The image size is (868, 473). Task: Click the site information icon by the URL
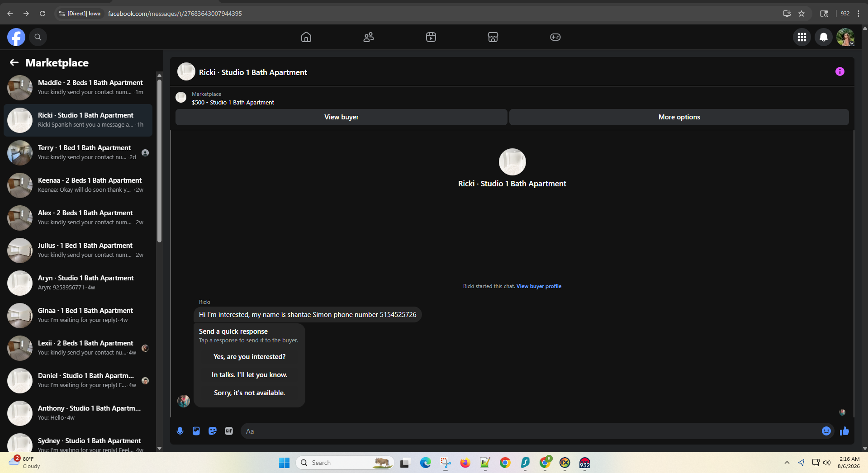click(62, 14)
